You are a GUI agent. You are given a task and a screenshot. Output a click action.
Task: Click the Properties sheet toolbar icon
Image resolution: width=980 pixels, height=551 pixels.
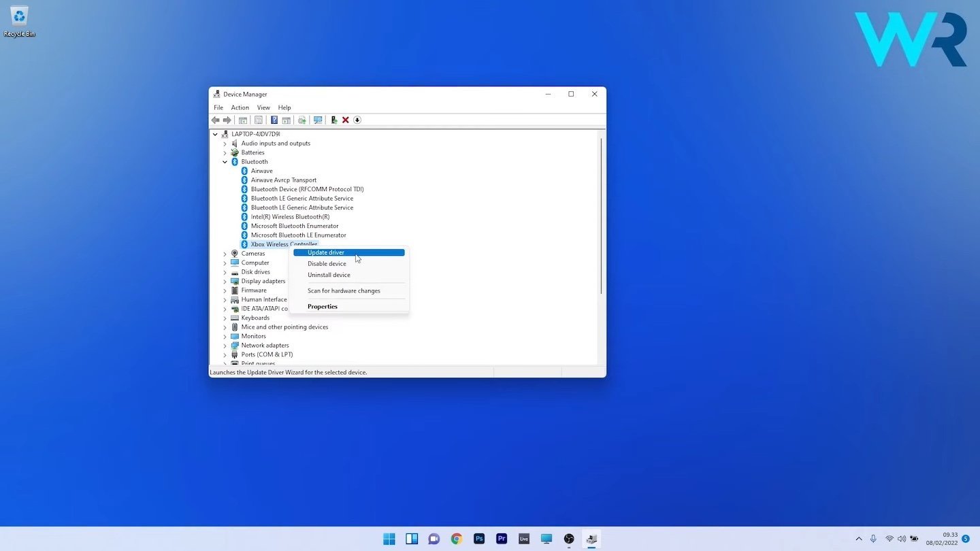259,120
